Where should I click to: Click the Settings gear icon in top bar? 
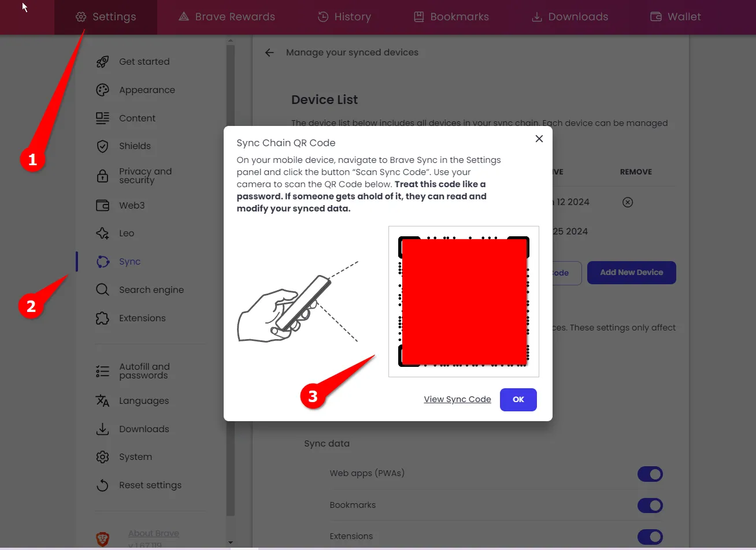[81, 17]
